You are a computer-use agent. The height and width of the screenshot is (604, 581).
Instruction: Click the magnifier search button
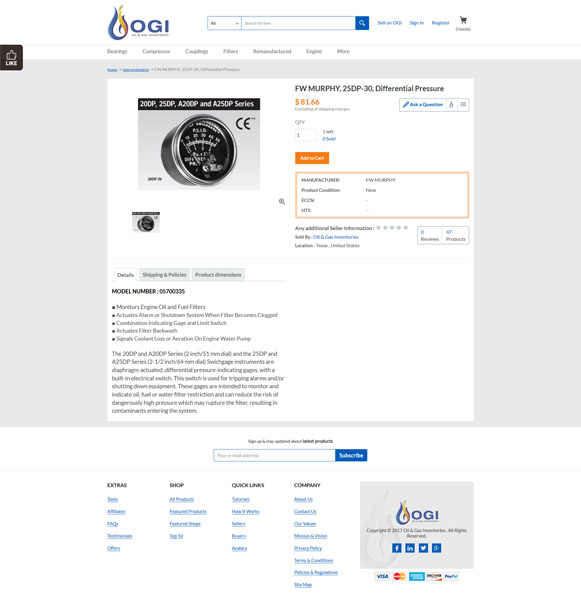tap(362, 23)
